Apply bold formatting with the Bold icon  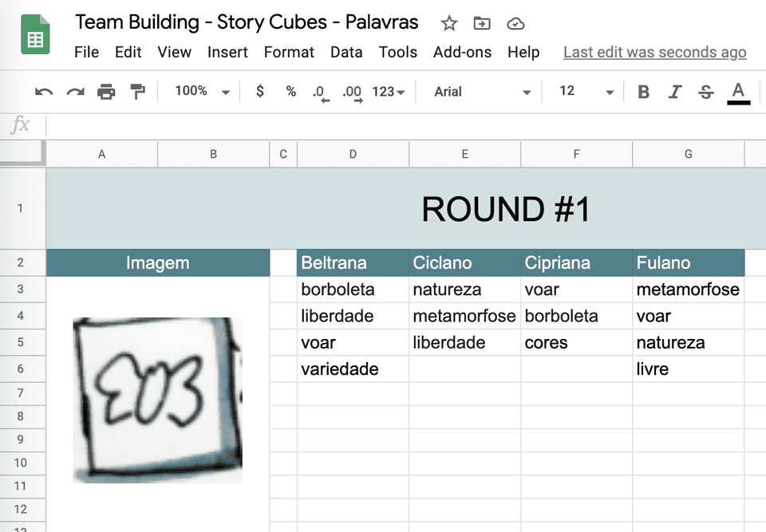(643, 92)
